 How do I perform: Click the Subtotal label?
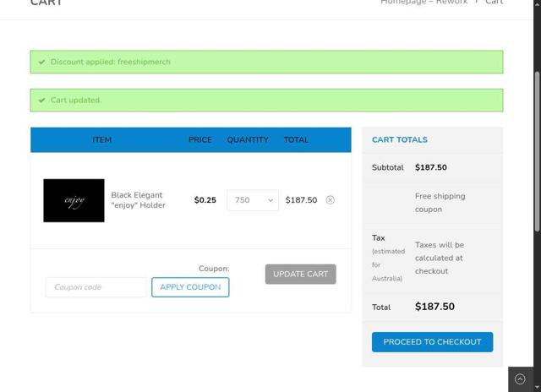tap(387, 167)
